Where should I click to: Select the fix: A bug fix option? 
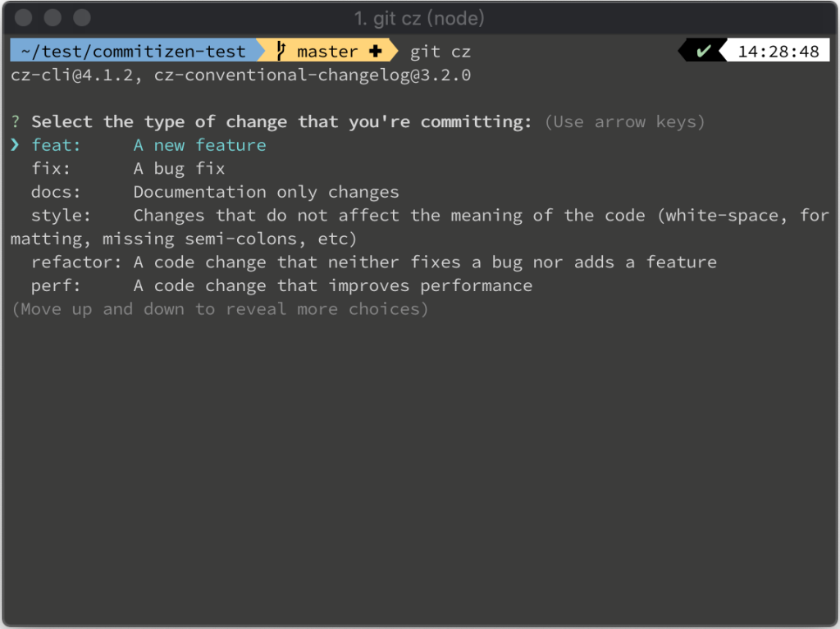tap(128, 169)
